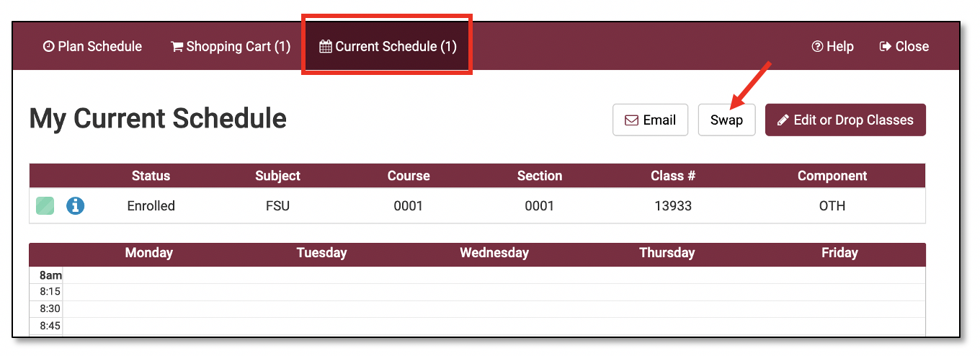This screenshot has height=356, width=980.
Task: Click the blue info icon for FSU course
Action: pos(75,206)
